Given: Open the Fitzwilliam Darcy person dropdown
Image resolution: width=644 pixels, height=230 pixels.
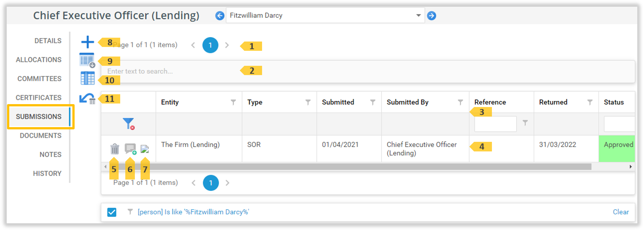Looking at the screenshot, I should pos(418,16).
